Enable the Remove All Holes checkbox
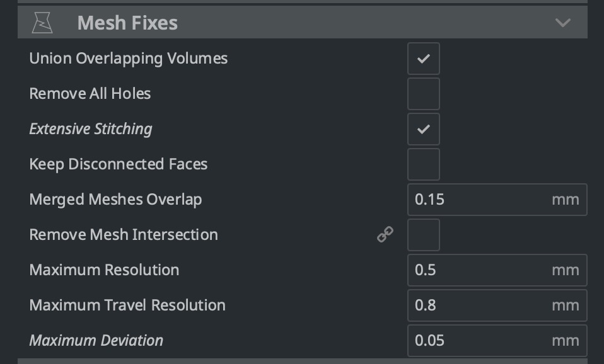This screenshot has width=604, height=364. 423,94
